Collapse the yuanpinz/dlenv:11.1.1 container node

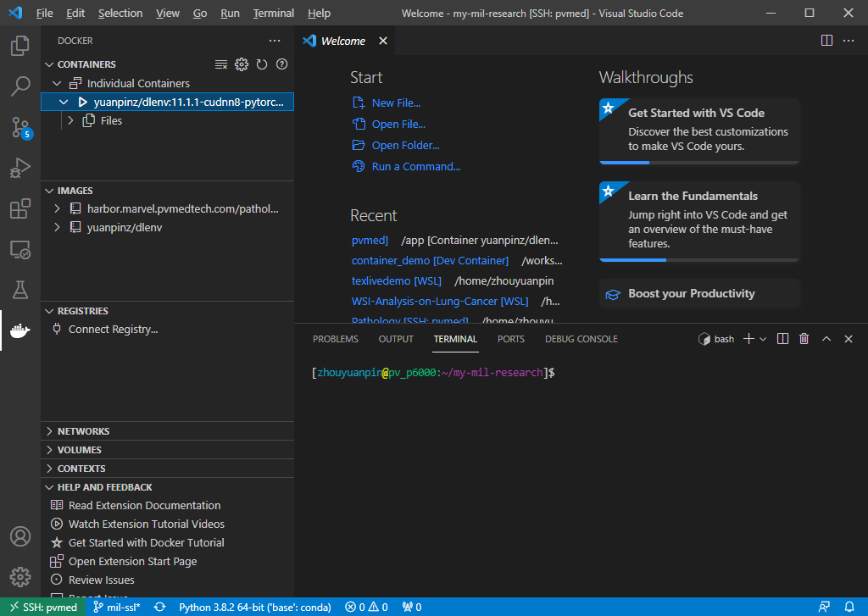tap(64, 102)
